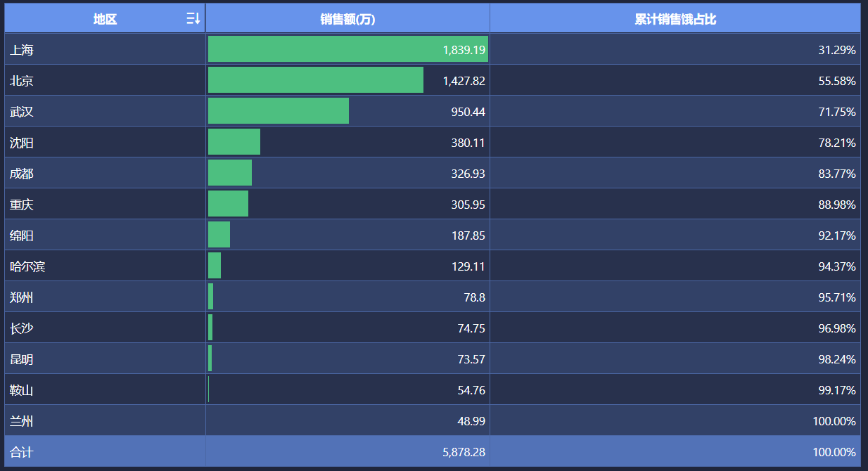Screen dimensions: 868x471
Task: Click the sort icon in 地区 header
Action: [193, 19]
